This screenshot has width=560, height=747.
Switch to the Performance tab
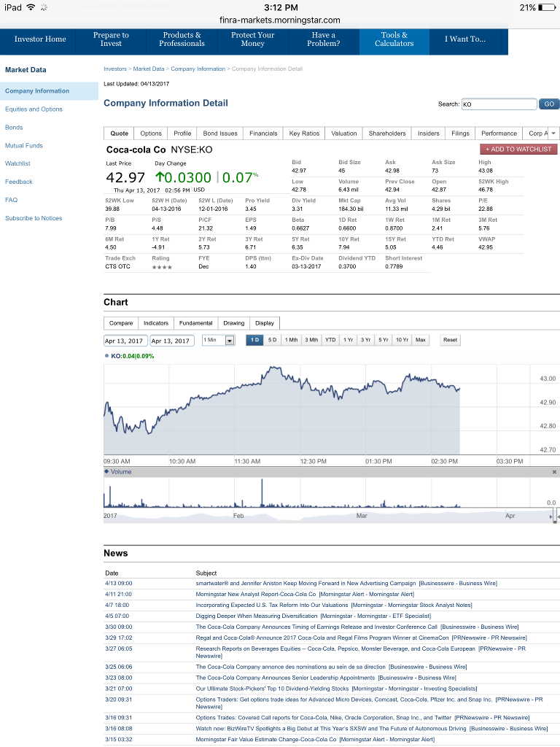coord(499,133)
